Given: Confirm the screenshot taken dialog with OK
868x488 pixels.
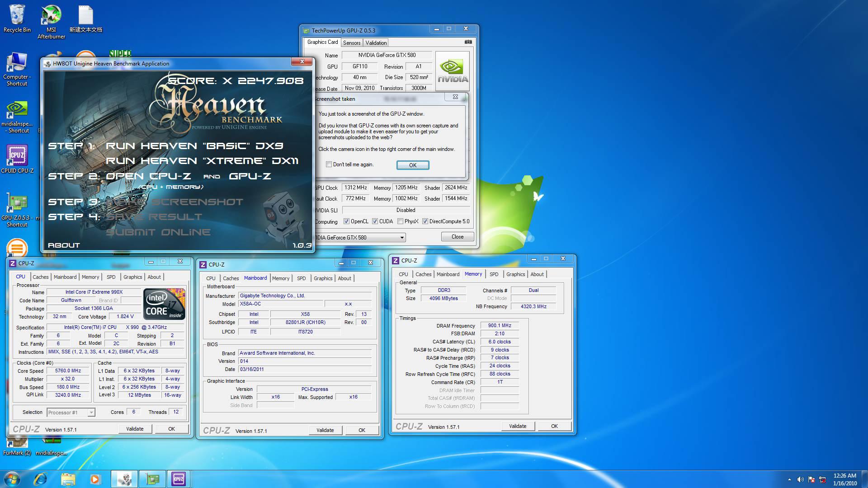Looking at the screenshot, I should point(413,165).
